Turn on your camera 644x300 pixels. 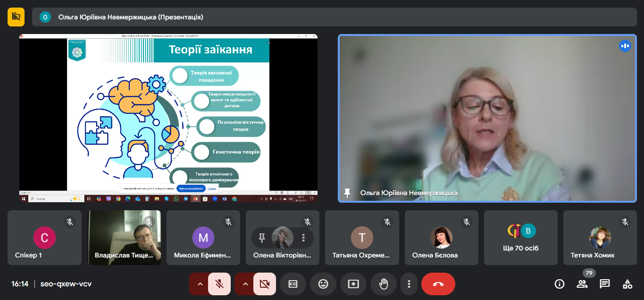pyautogui.click(x=265, y=284)
